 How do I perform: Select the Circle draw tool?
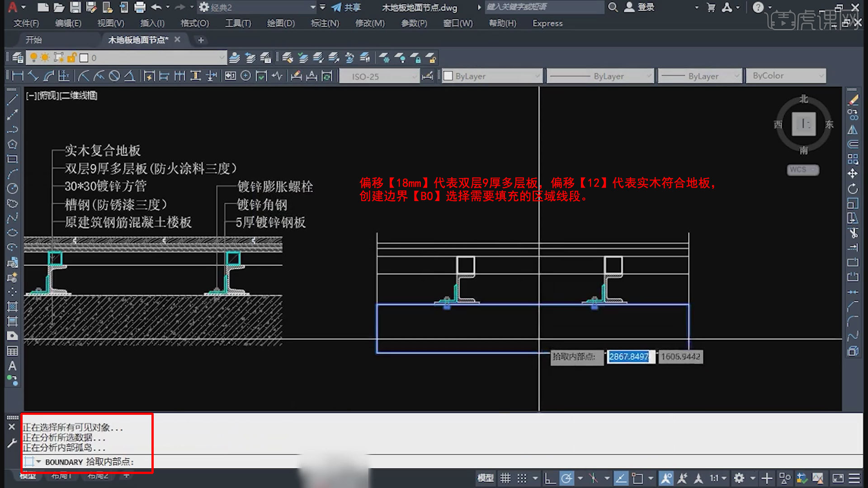click(x=12, y=188)
